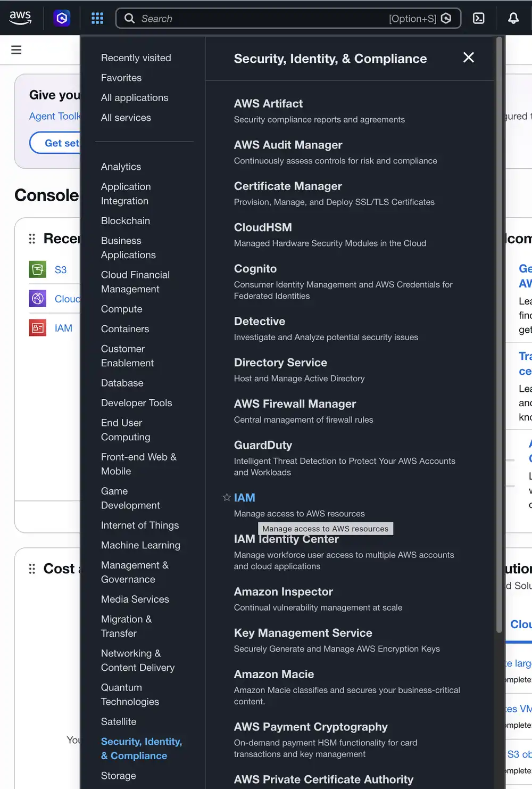
Task: Open the Certificate Manager service
Action: [x=288, y=186]
